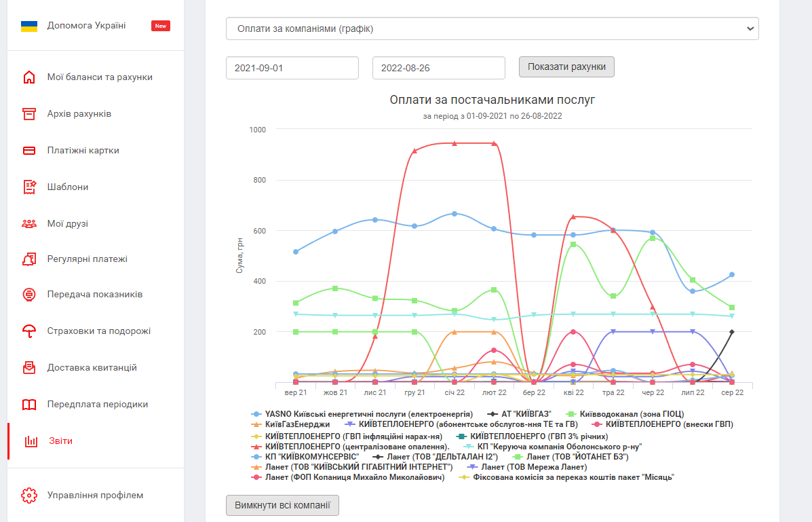Click the profile settings gear icon
This screenshot has height=522, width=812.
(x=29, y=496)
